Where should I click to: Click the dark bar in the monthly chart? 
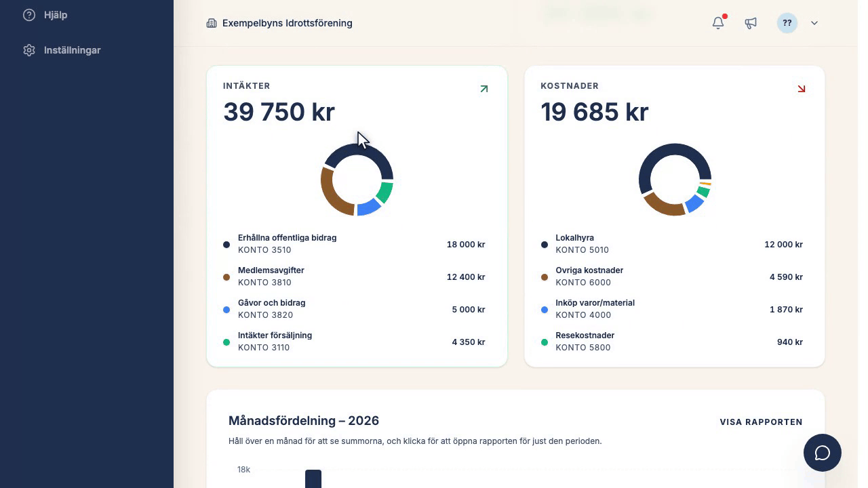(313, 479)
